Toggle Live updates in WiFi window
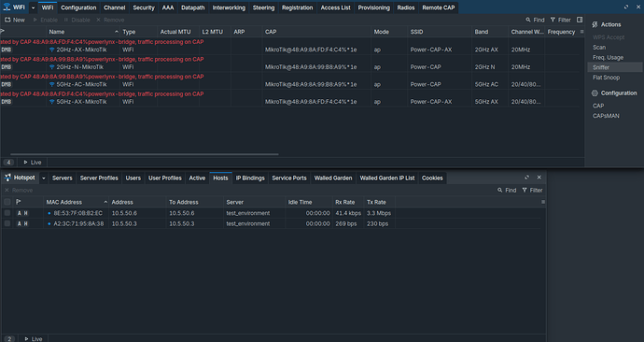644x342 pixels. click(x=33, y=163)
